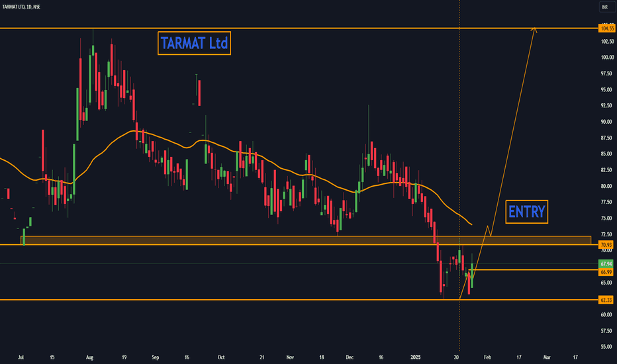Click the 77.50 price scale tick

[607, 202]
